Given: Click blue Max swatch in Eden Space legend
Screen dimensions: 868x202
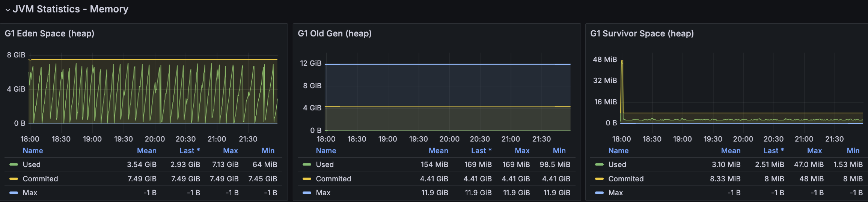Looking at the screenshot, I should click(14, 193).
